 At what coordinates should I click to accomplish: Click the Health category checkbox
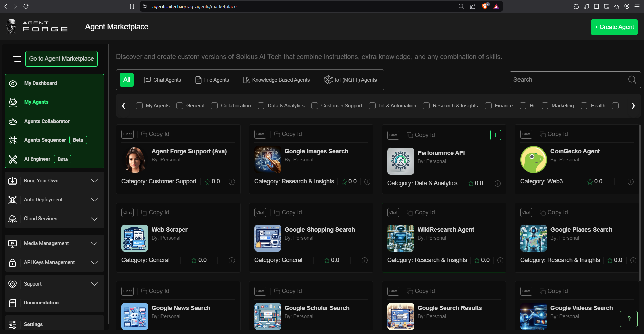pos(584,106)
